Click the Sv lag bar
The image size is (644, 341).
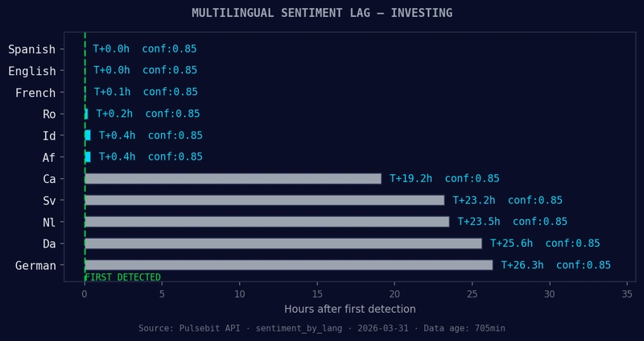pyautogui.click(x=264, y=200)
